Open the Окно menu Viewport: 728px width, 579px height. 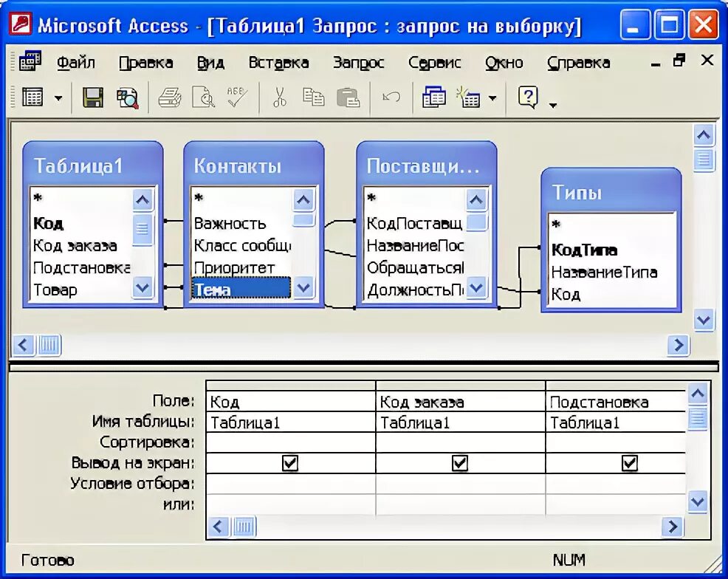pos(504,63)
